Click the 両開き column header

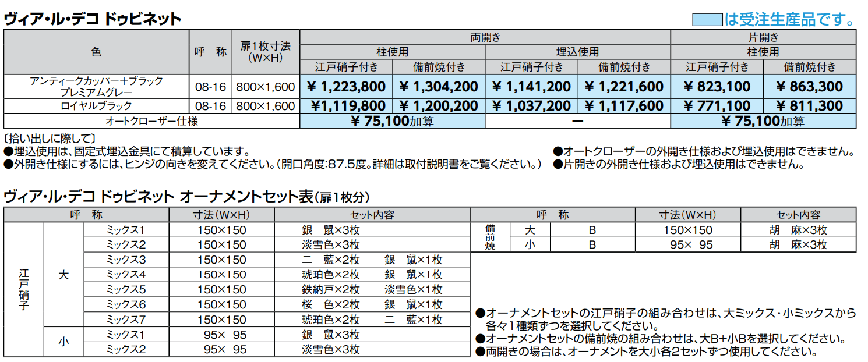(x=485, y=37)
